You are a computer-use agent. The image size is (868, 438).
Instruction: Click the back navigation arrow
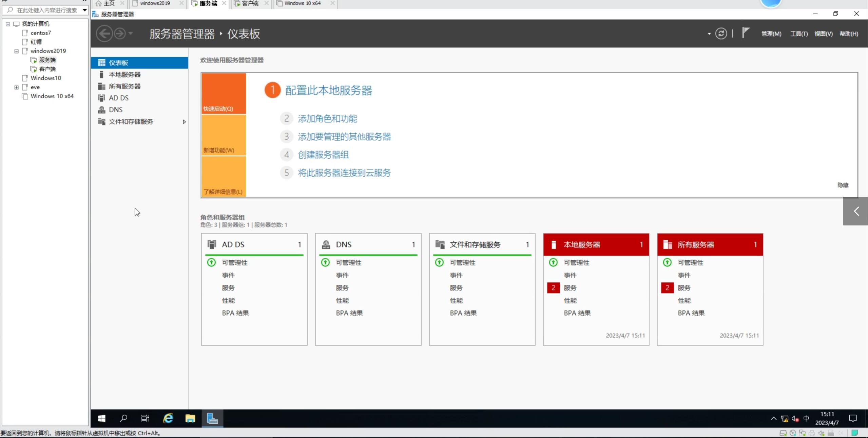coord(104,34)
